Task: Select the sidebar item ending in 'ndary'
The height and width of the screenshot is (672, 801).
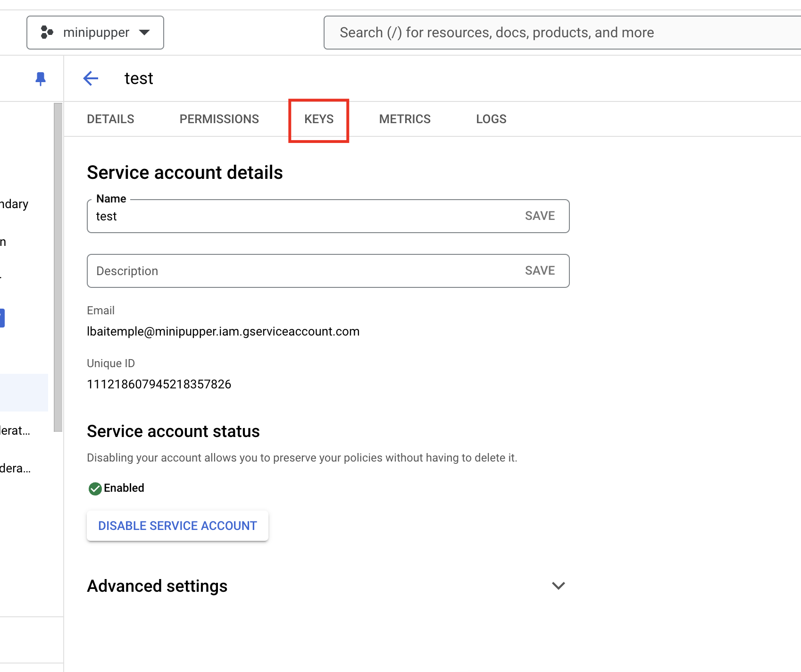Action: [x=15, y=204]
